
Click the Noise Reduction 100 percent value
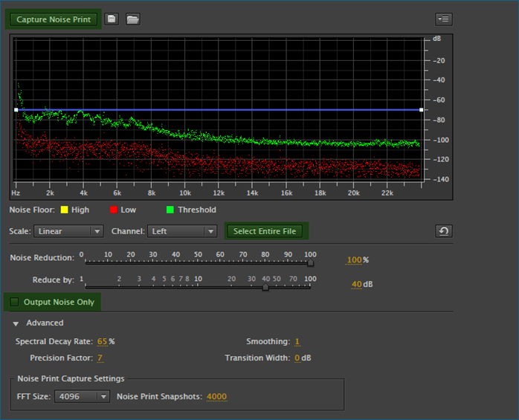pyautogui.click(x=354, y=260)
